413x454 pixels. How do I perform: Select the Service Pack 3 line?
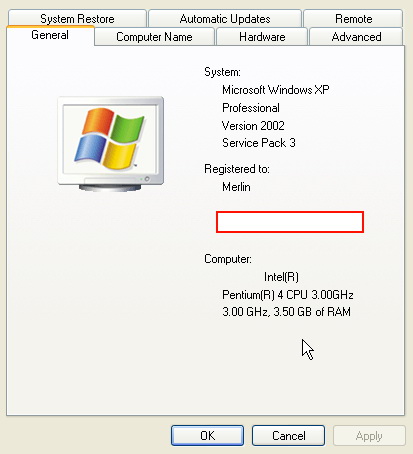(x=259, y=143)
